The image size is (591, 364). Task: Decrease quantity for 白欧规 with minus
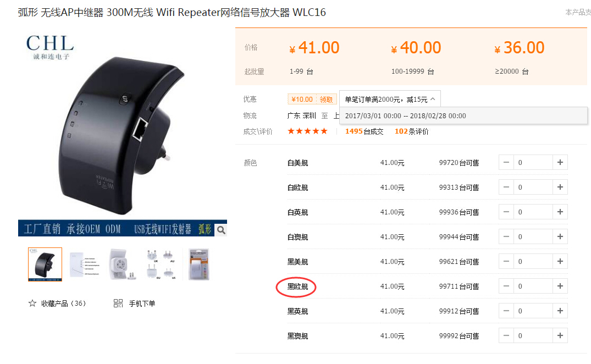click(x=506, y=187)
